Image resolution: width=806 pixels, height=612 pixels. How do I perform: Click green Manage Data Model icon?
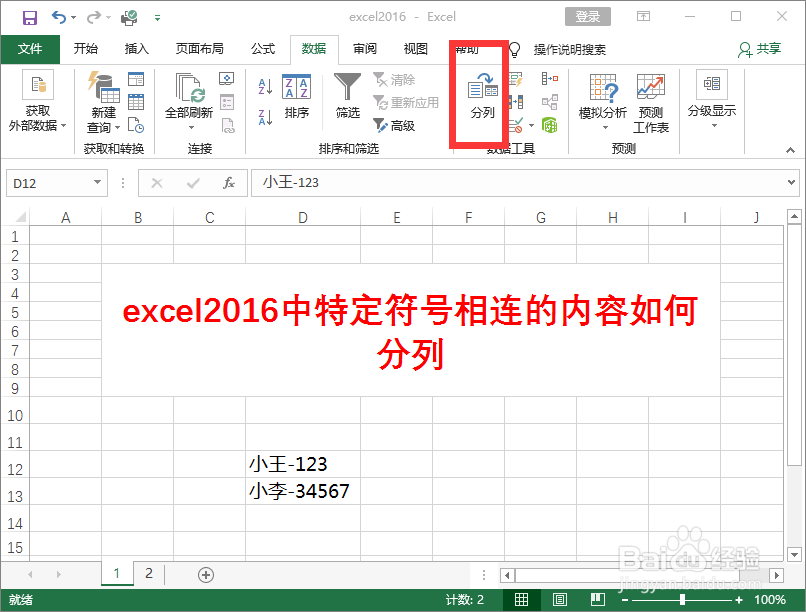click(549, 125)
